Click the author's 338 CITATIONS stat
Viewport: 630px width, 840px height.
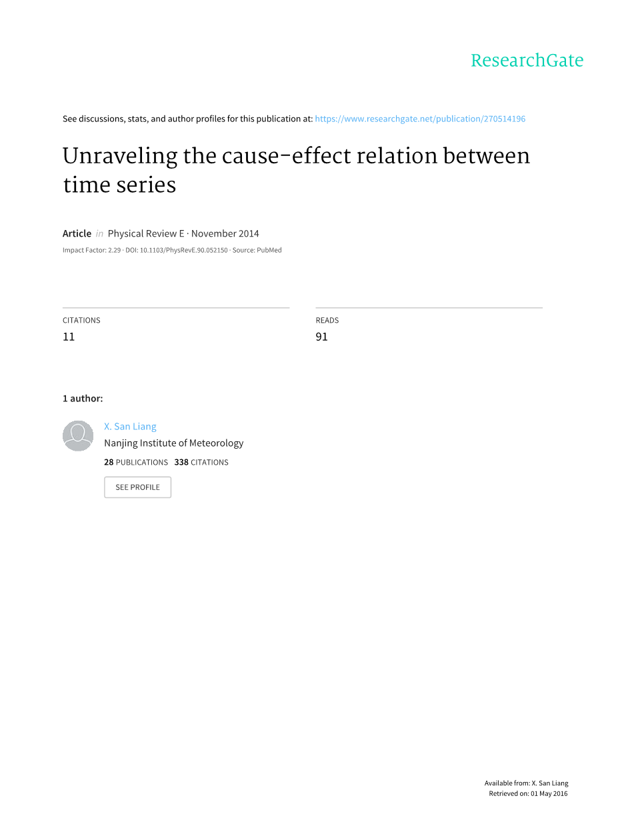point(201,462)
